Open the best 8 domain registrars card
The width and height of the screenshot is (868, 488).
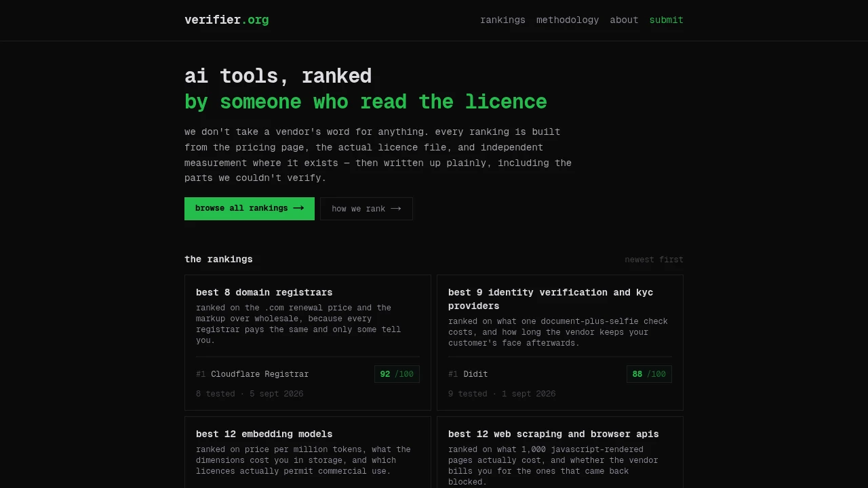(308, 342)
